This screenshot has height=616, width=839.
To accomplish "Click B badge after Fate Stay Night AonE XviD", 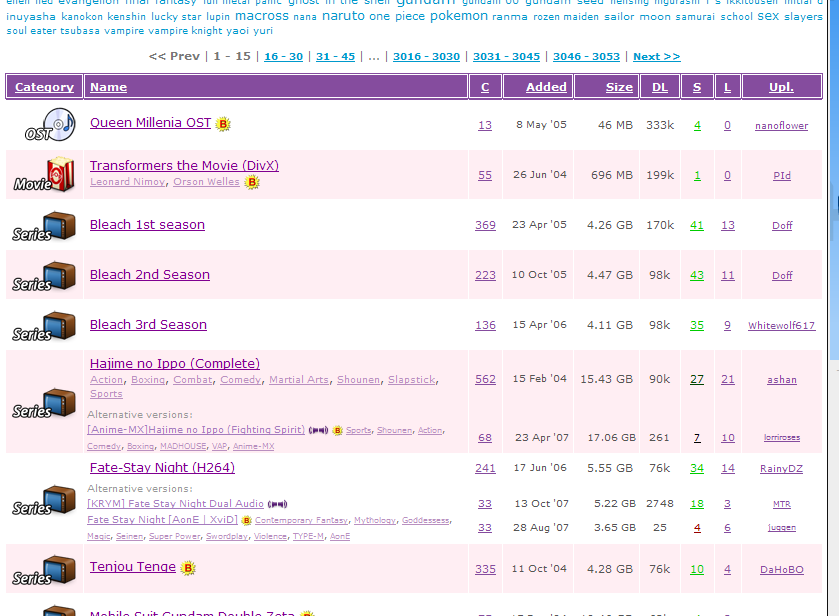I will pos(246,520).
